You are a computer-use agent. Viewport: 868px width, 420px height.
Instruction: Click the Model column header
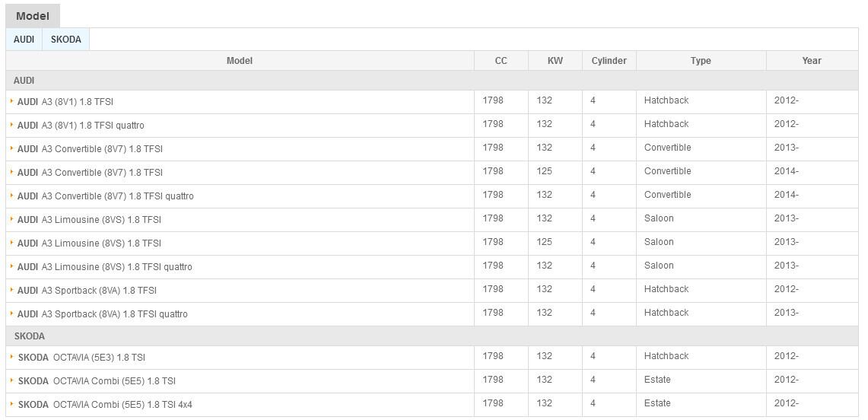coord(240,61)
